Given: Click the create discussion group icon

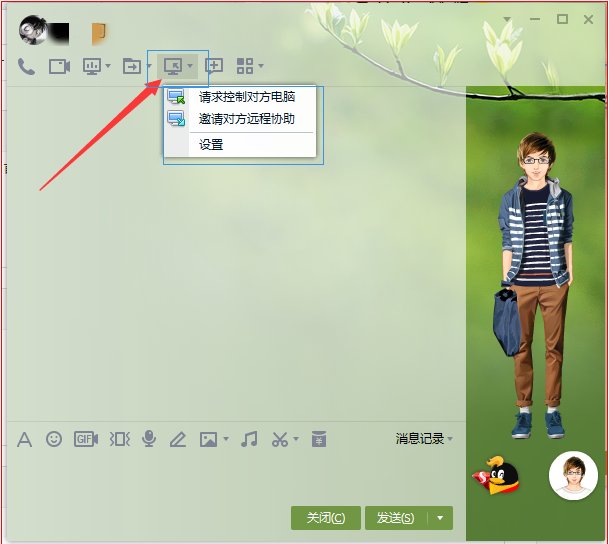Looking at the screenshot, I should point(214,66).
